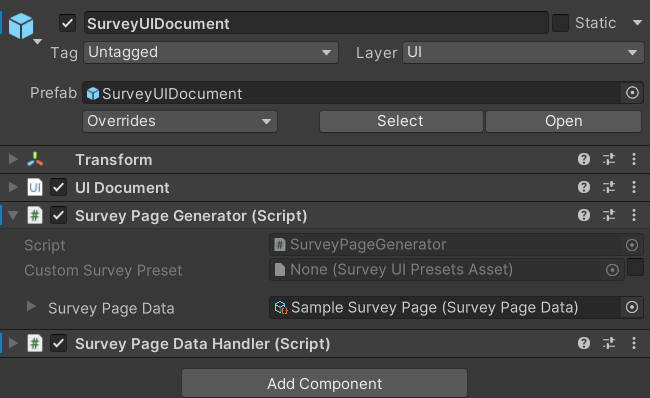Open UI Document three-dot context menu
Screen dimensions: 650x398
point(633,187)
